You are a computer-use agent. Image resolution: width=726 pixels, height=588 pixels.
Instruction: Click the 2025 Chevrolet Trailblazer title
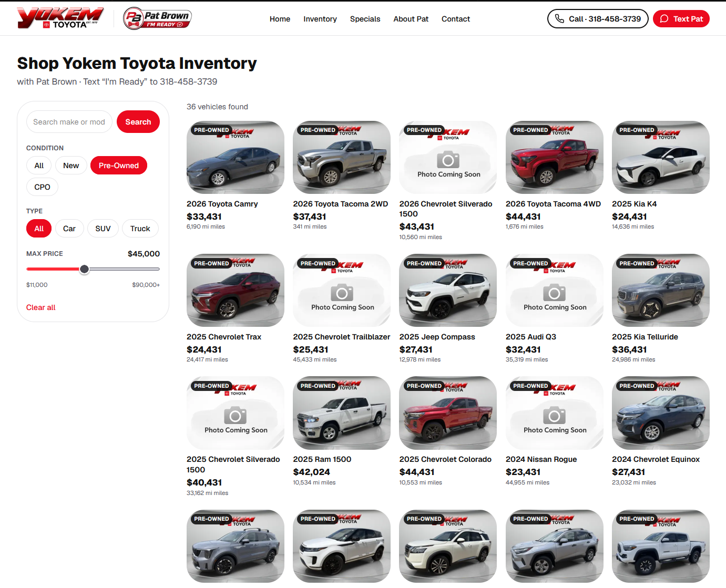[342, 337]
